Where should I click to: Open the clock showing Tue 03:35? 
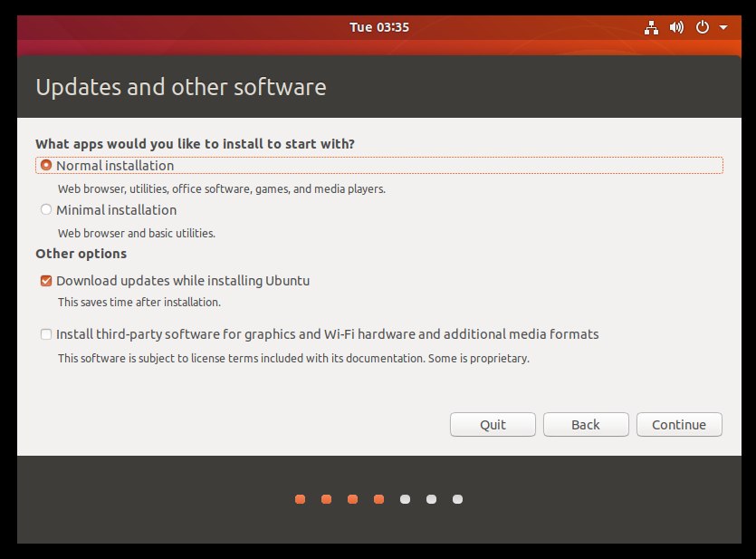379,27
